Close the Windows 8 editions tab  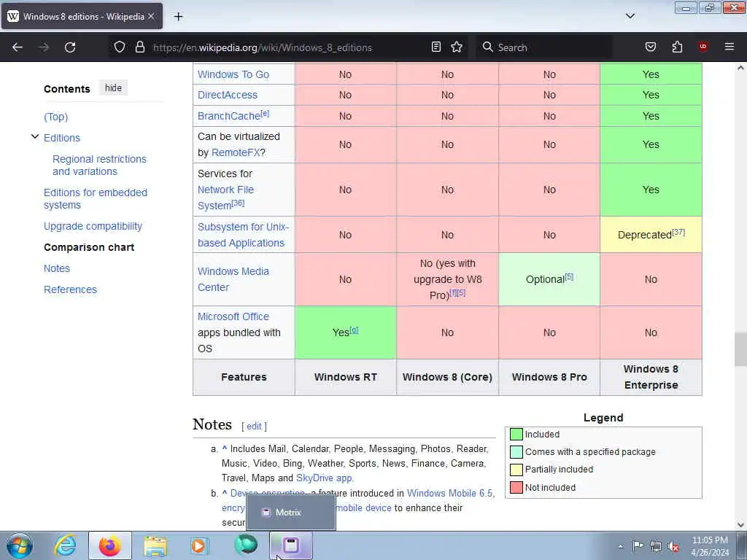(151, 16)
